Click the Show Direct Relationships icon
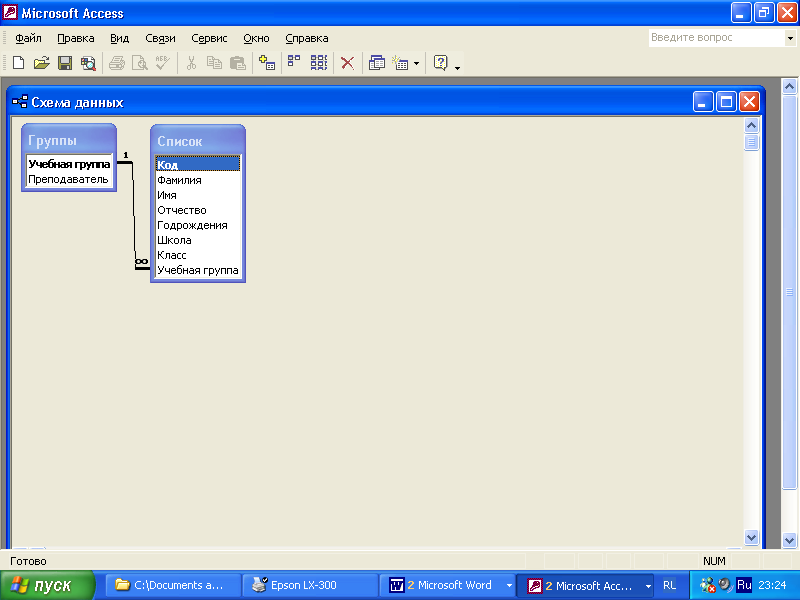Image resolution: width=800 pixels, height=600 pixels. (294, 63)
